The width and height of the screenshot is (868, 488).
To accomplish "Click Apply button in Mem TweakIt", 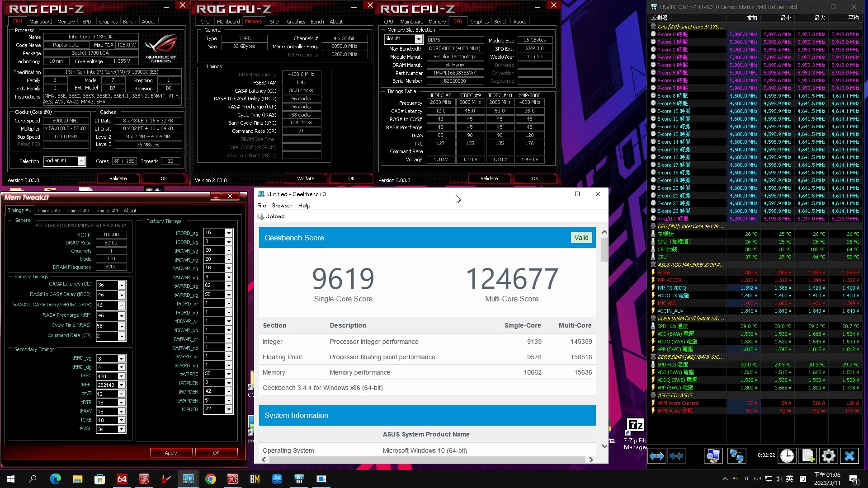I will point(171,453).
